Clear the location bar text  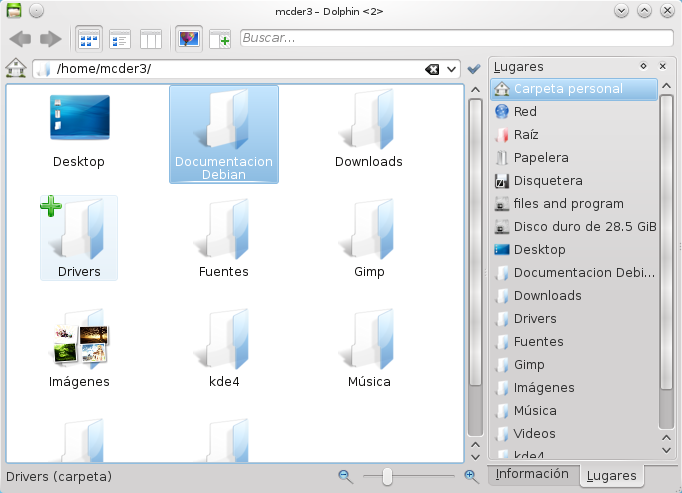point(432,69)
